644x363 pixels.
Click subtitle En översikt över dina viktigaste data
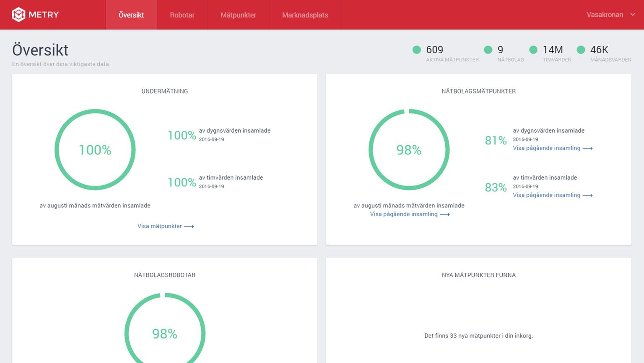(x=60, y=64)
